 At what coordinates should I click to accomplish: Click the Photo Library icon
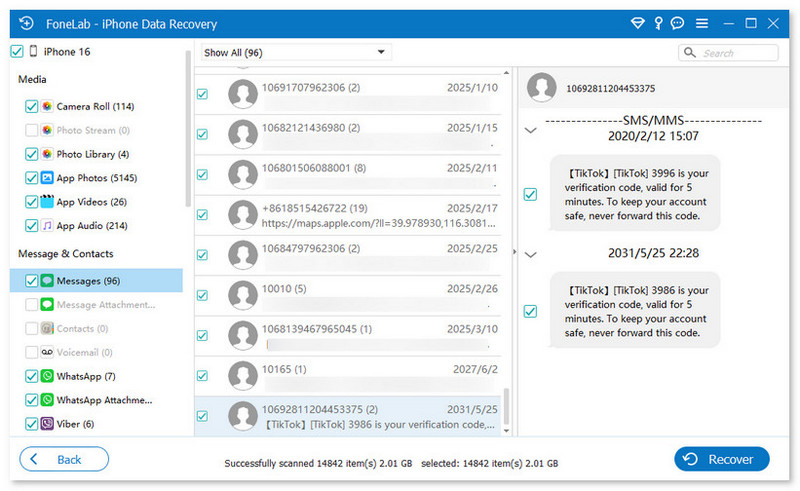click(47, 154)
